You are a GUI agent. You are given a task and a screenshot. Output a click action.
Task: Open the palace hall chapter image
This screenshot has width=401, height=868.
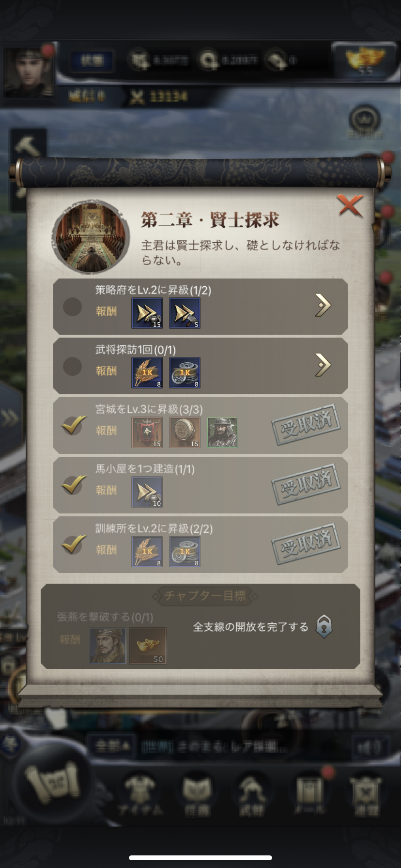coord(91,236)
